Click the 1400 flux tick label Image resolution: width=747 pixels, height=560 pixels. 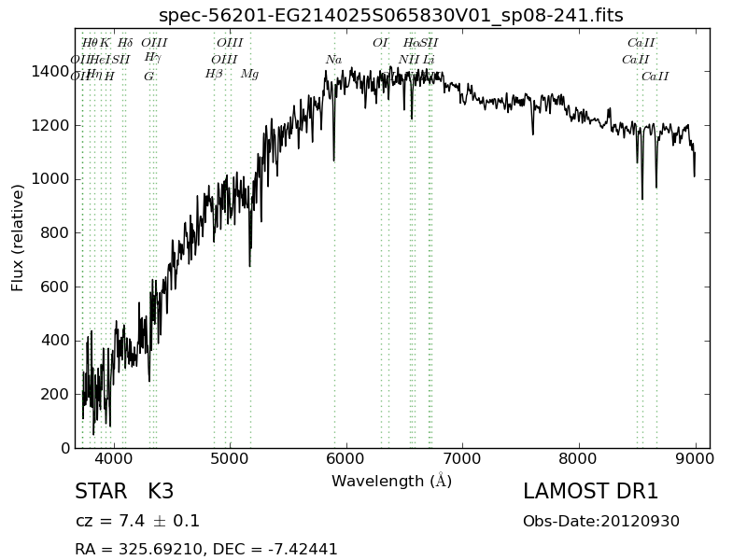pyautogui.click(x=50, y=72)
